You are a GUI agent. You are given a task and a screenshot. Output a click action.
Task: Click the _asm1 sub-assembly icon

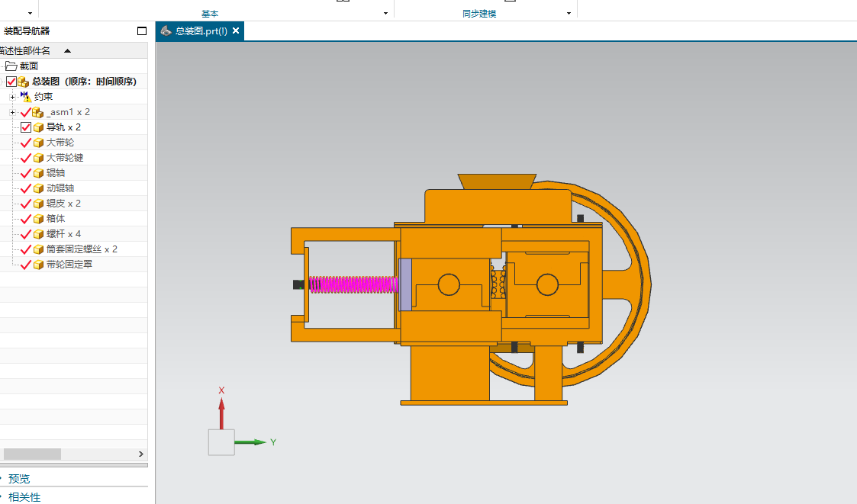coord(37,113)
